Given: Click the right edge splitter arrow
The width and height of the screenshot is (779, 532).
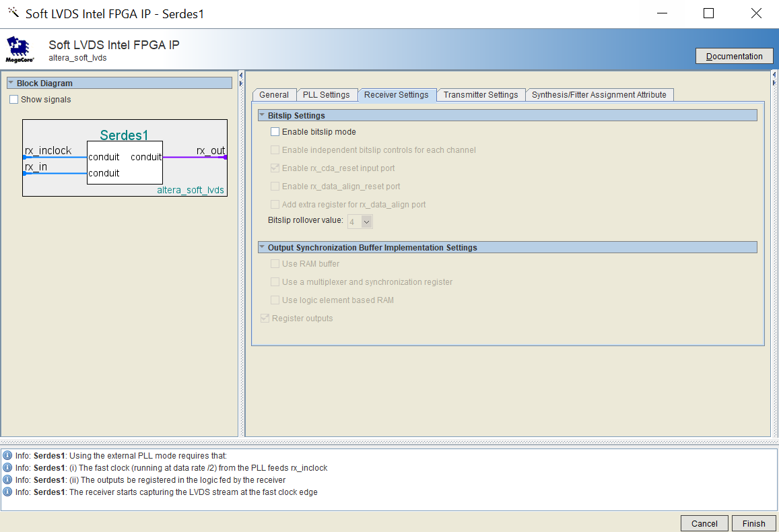Looking at the screenshot, I should [x=774, y=75].
